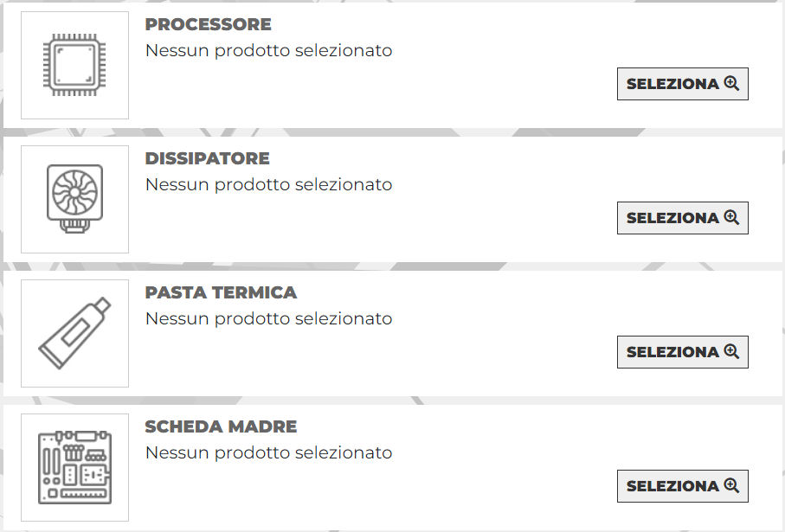The image size is (785, 532).
Task: Click the motherboard Scheda Madre icon
Action: tap(74, 468)
